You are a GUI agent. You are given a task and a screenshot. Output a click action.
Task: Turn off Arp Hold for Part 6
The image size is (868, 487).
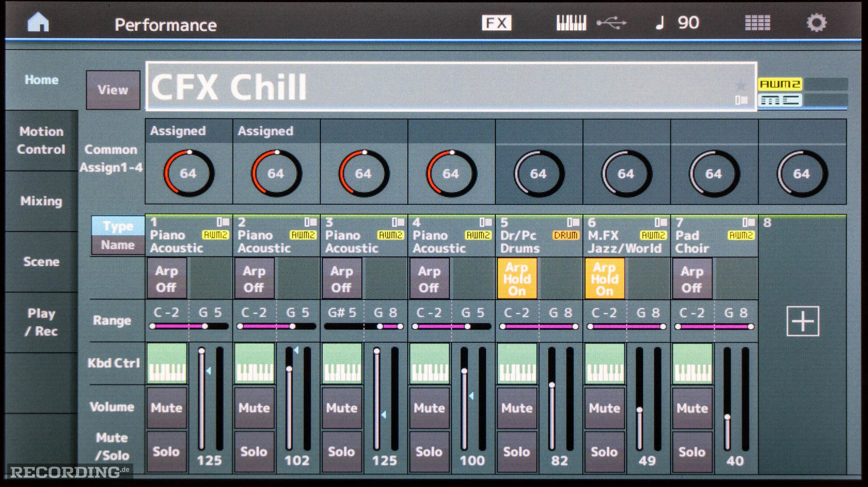604,279
